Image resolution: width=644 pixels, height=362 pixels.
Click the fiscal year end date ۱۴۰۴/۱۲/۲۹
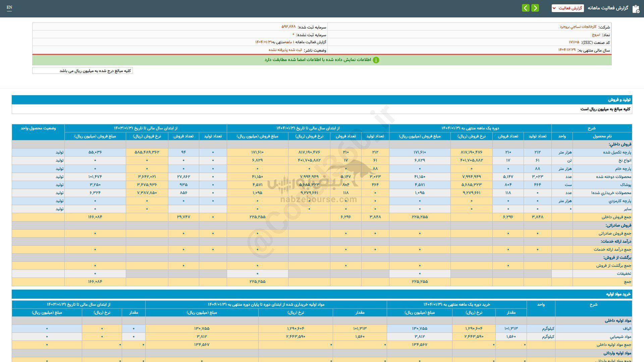[x=567, y=50]
